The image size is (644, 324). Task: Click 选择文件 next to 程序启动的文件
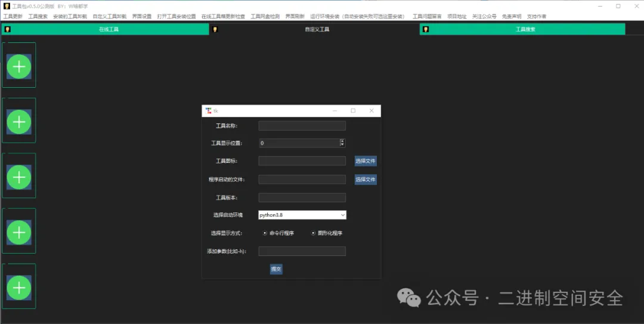(366, 180)
